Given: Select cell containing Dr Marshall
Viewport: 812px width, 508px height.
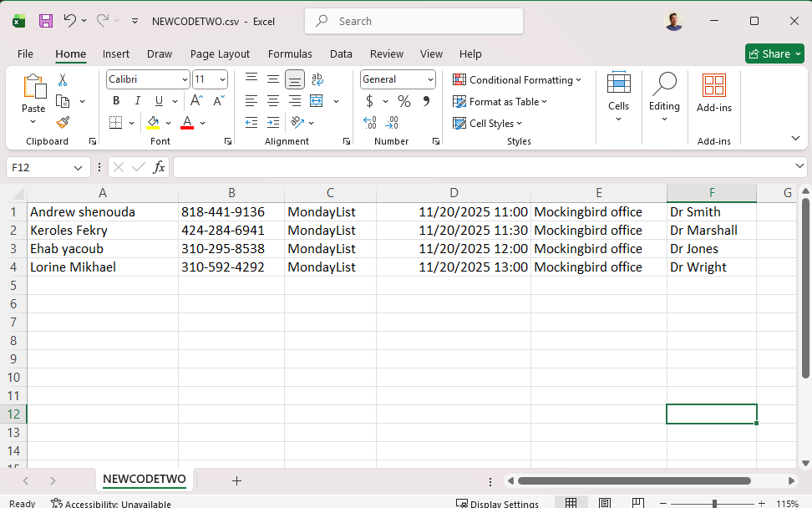Looking at the screenshot, I should point(711,231).
